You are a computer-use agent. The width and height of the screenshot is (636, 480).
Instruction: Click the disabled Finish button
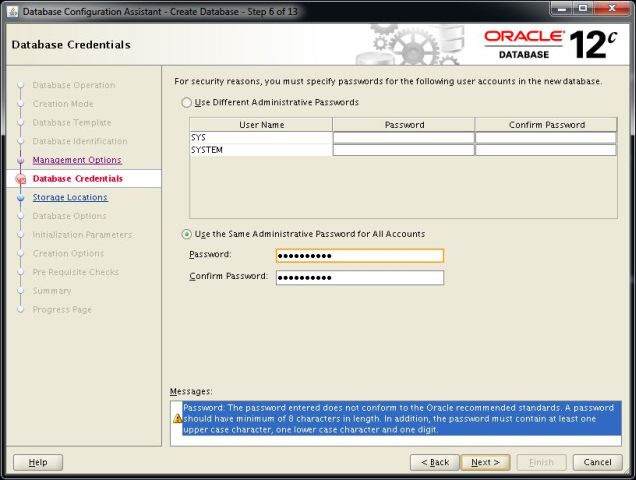(541, 463)
